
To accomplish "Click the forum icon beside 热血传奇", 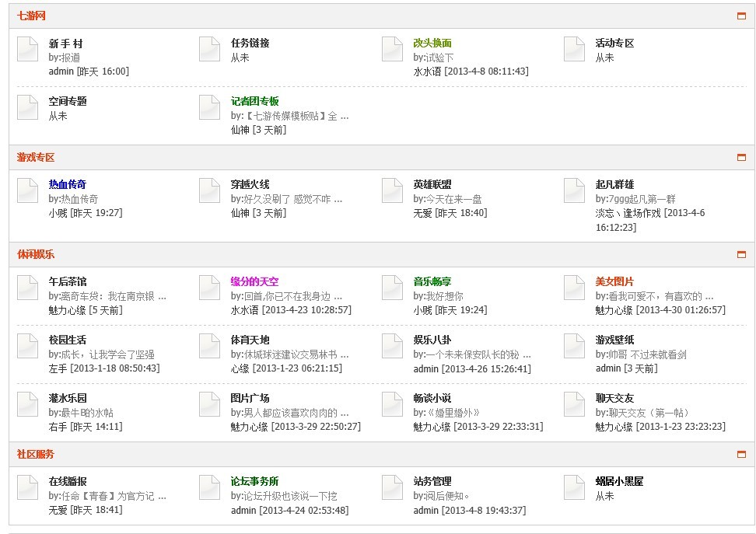I will point(27,191).
